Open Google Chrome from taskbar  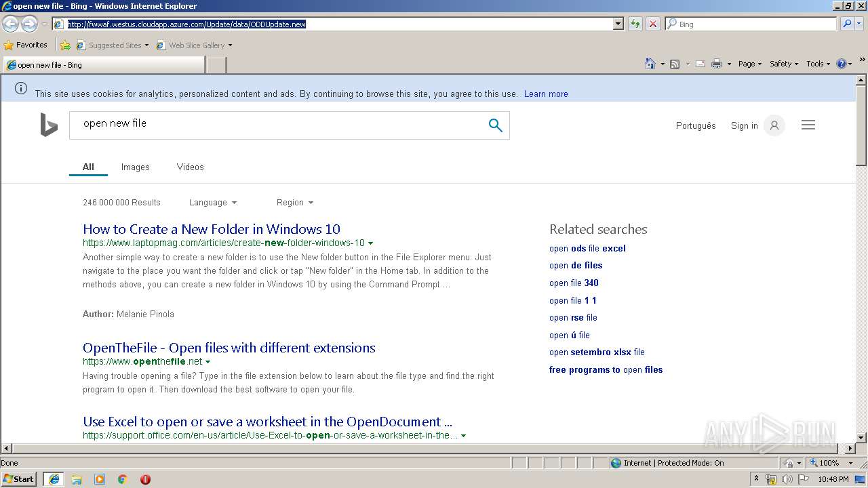click(123, 479)
